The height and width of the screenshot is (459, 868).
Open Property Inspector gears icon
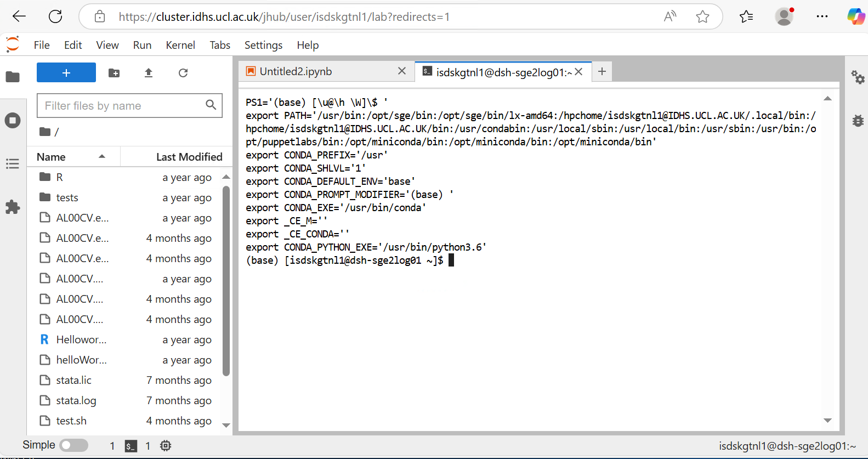point(858,77)
